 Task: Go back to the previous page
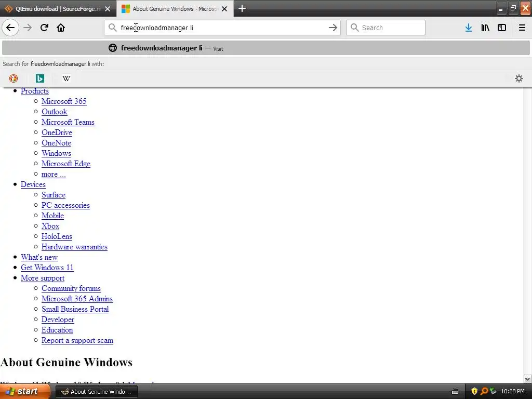point(10,28)
